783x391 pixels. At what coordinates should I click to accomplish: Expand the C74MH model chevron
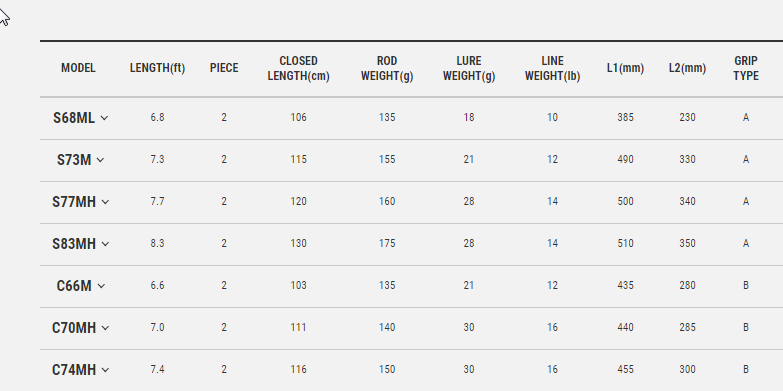pyautogui.click(x=105, y=370)
